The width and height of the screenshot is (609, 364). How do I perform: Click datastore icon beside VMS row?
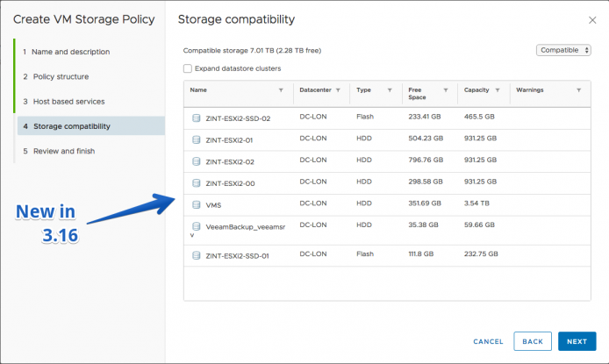[x=197, y=204]
